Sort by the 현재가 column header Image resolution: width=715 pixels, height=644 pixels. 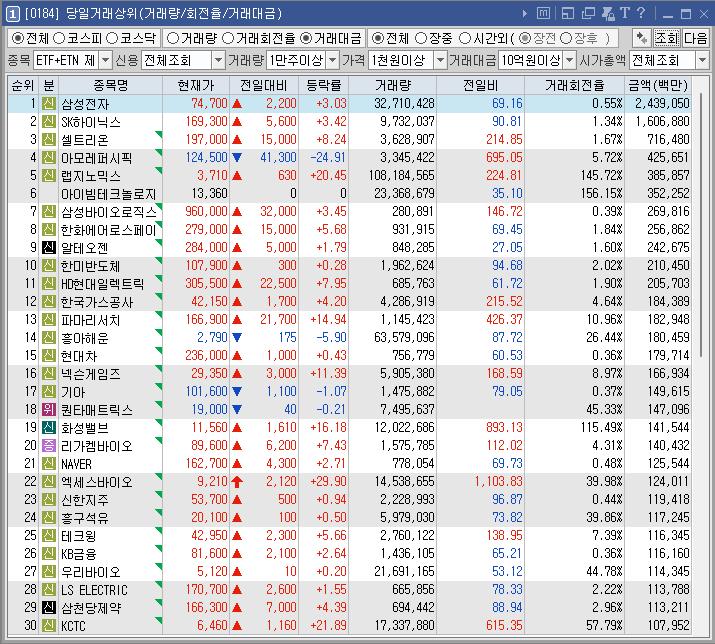click(x=196, y=85)
